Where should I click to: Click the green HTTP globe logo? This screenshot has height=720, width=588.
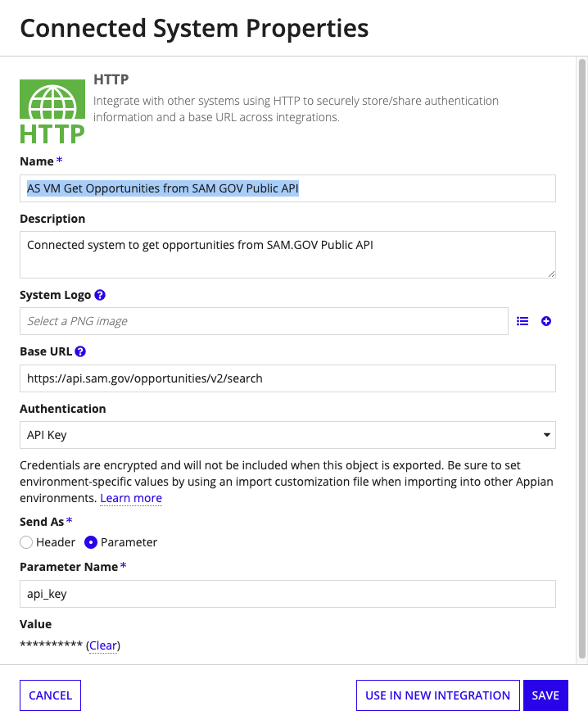pos(52,111)
